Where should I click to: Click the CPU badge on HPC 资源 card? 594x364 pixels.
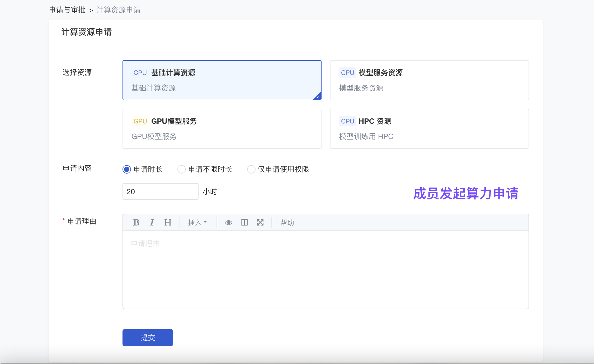coord(347,121)
